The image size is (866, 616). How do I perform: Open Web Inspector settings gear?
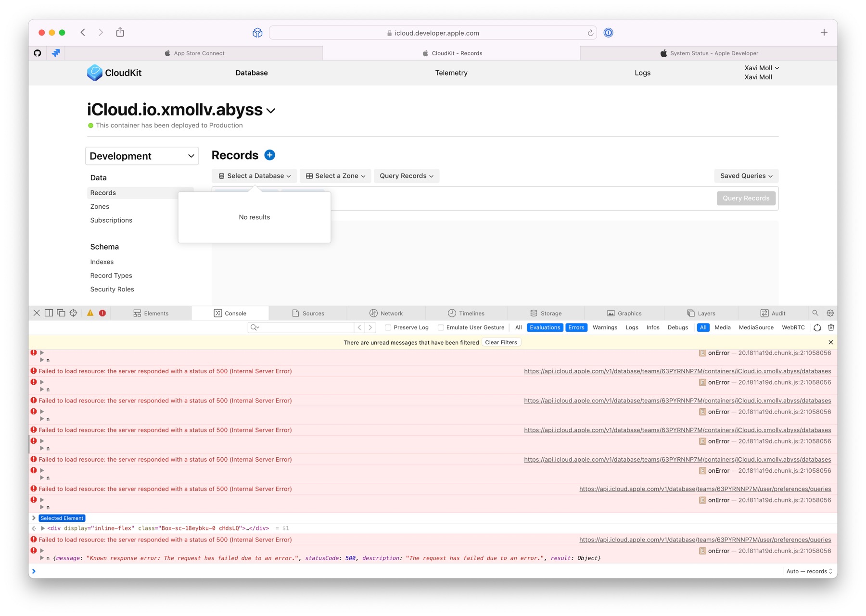tap(830, 313)
